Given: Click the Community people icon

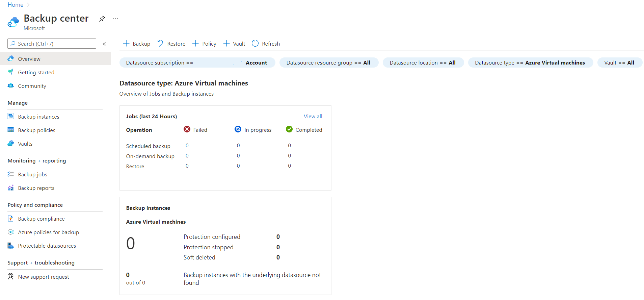Looking at the screenshot, I should (x=11, y=85).
